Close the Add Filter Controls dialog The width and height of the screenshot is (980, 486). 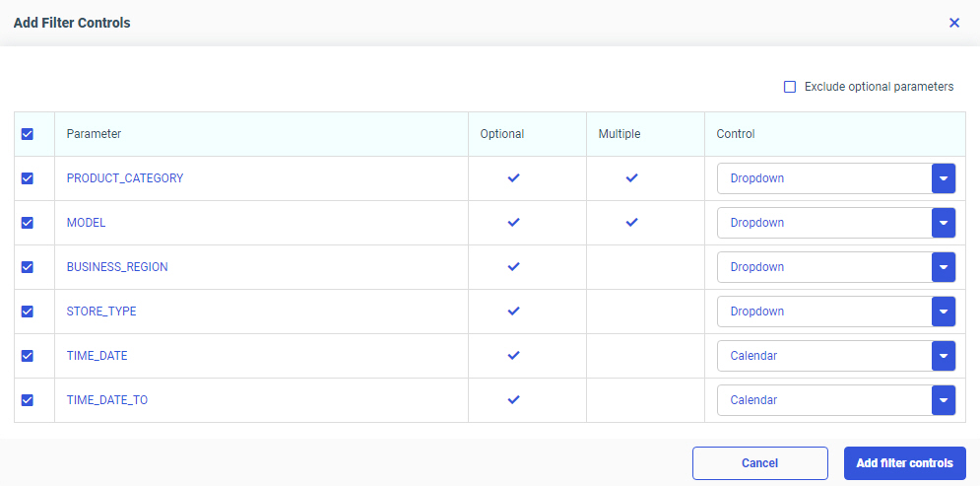953,23
